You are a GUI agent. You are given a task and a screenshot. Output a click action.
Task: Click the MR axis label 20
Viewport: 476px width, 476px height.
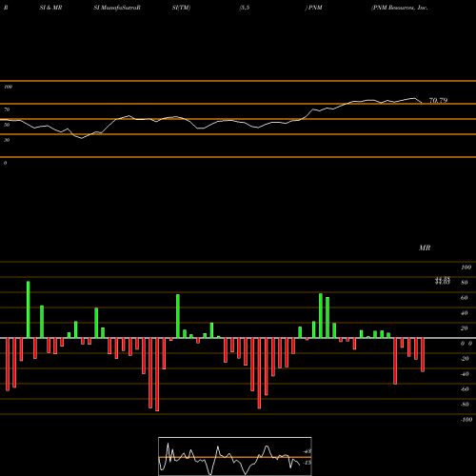[465, 328]
